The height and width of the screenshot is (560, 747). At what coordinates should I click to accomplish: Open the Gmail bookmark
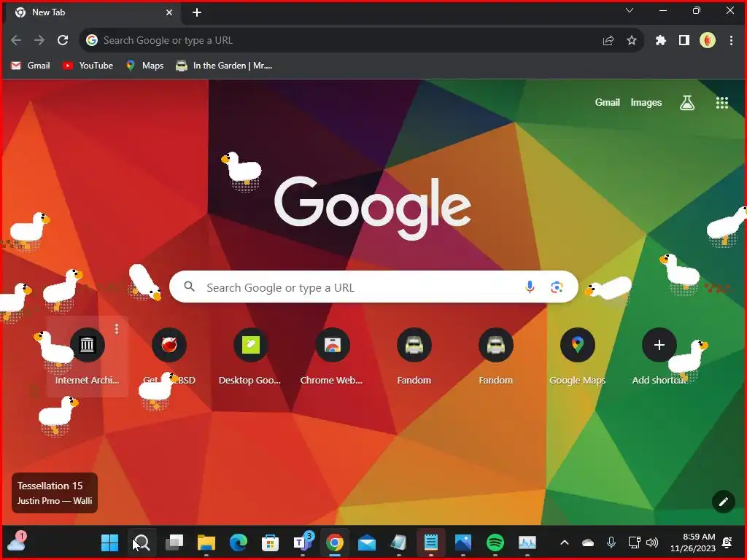click(30, 66)
